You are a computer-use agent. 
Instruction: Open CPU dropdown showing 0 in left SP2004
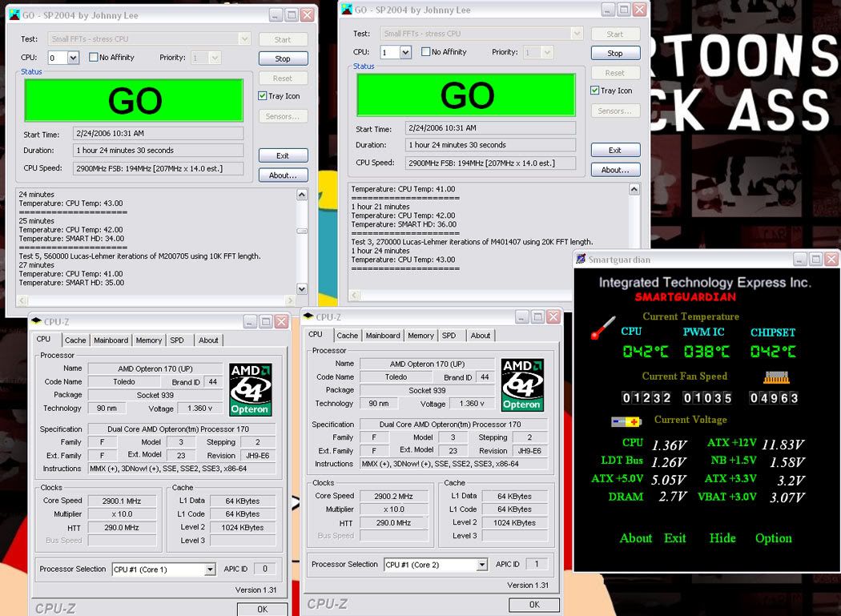[74, 58]
